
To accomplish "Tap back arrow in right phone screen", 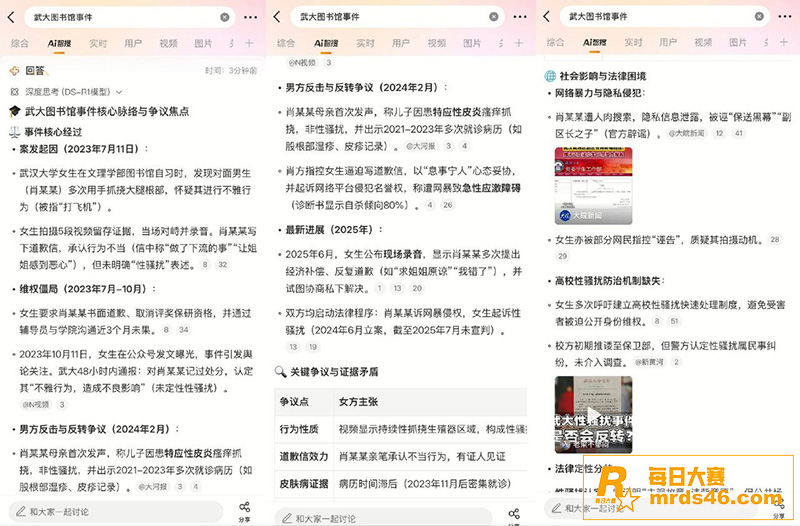I will pyautogui.click(x=546, y=17).
